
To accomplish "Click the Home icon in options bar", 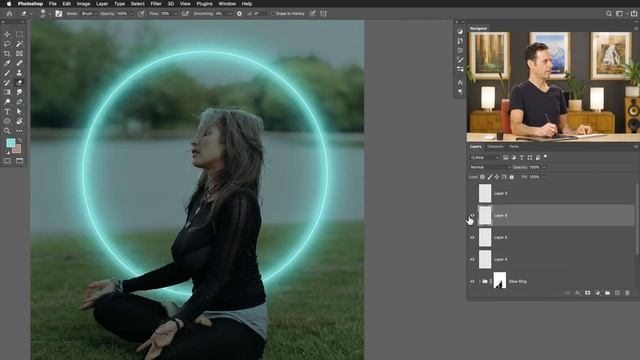I will pyautogui.click(x=9, y=13).
